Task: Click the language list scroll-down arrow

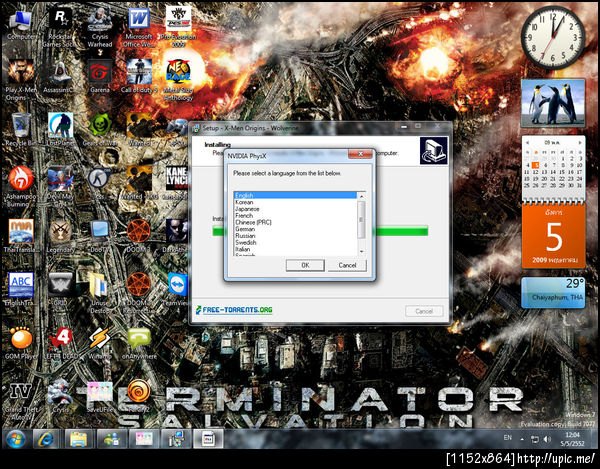Action: click(361, 252)
